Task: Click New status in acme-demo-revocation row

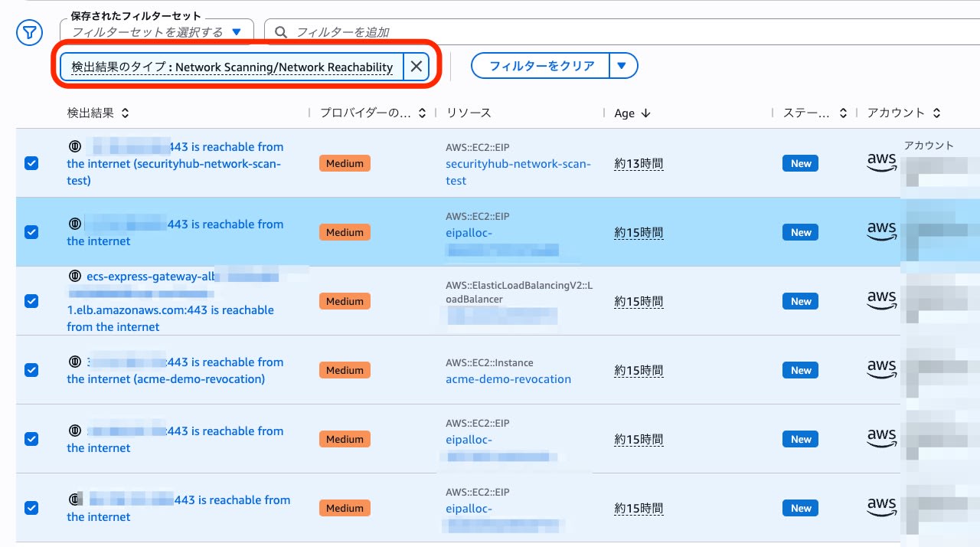Action: (801, 370)
